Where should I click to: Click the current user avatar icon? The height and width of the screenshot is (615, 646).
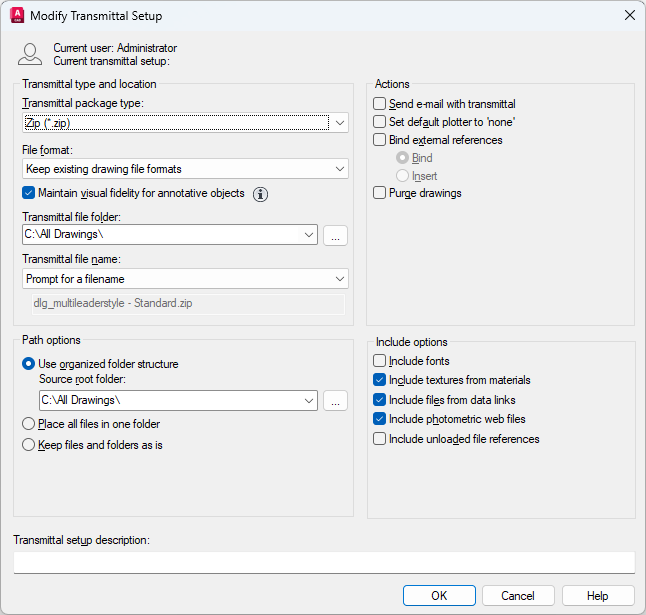[x=31, y=54]
